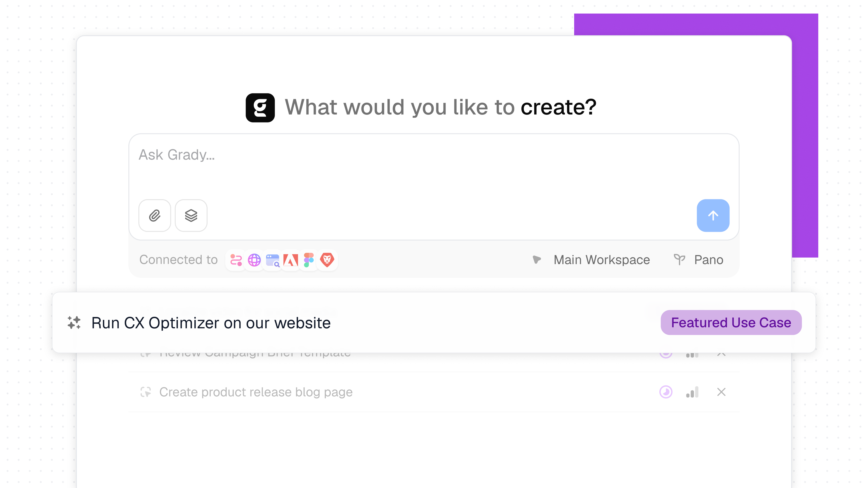Open the Pano branch selector
Image resolution: width=868 pixels, height=488 pixels.
point(698,260)
